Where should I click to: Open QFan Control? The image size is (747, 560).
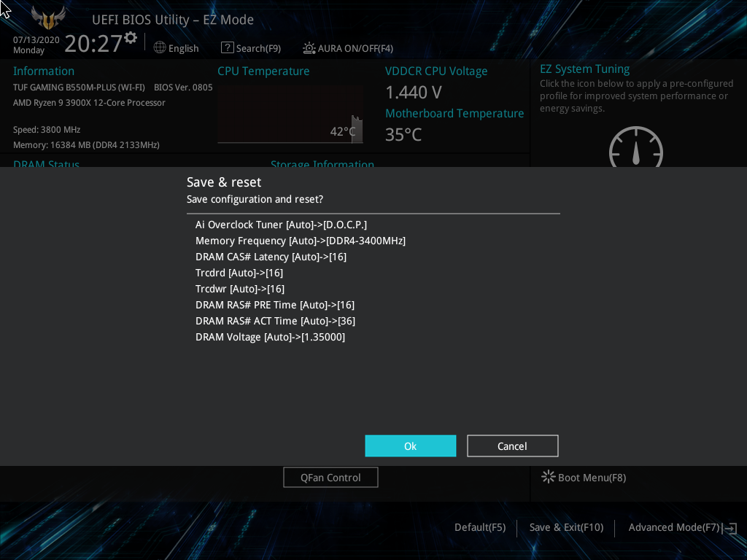coord(330,477)
